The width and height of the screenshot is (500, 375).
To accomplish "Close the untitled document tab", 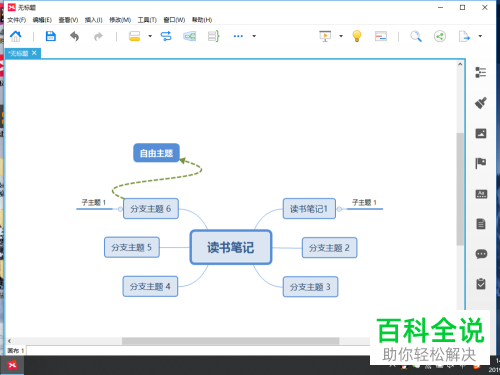I will click(x=34, y=53).
